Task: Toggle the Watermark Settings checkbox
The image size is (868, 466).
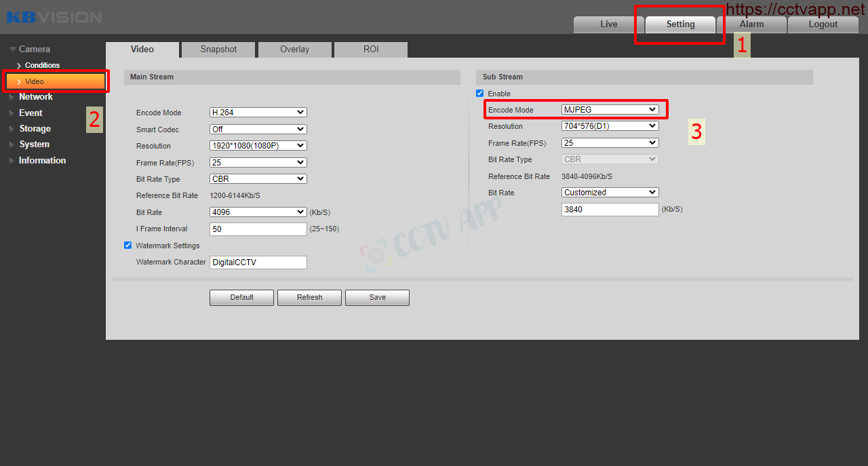Action: tap(127, 246)
